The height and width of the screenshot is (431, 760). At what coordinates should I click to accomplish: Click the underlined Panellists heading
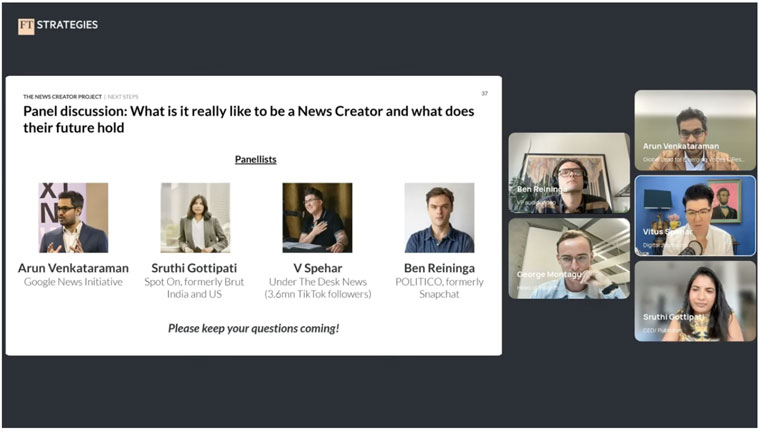pyautogui.click(x=255, y=159)
